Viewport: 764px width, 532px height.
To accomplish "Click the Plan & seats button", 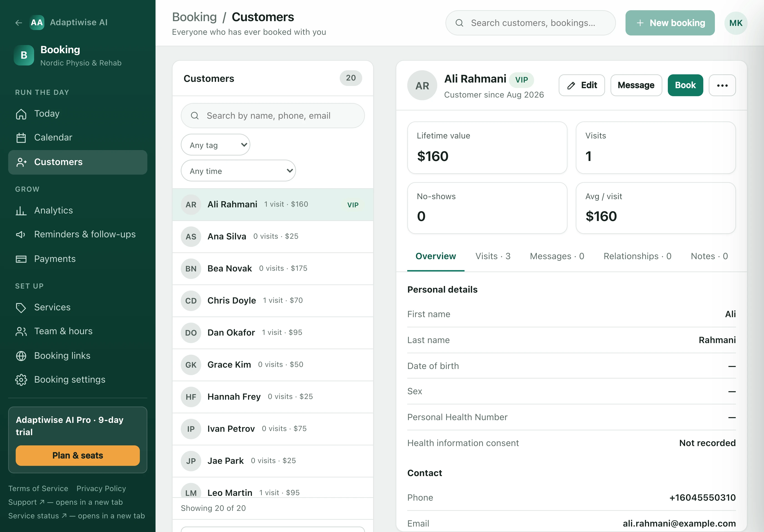I will [x=78, y=455].
